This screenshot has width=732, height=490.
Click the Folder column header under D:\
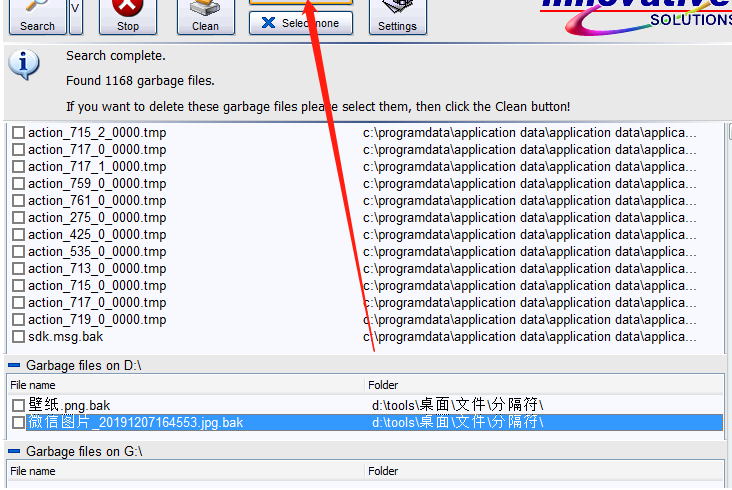coord(544,385)
